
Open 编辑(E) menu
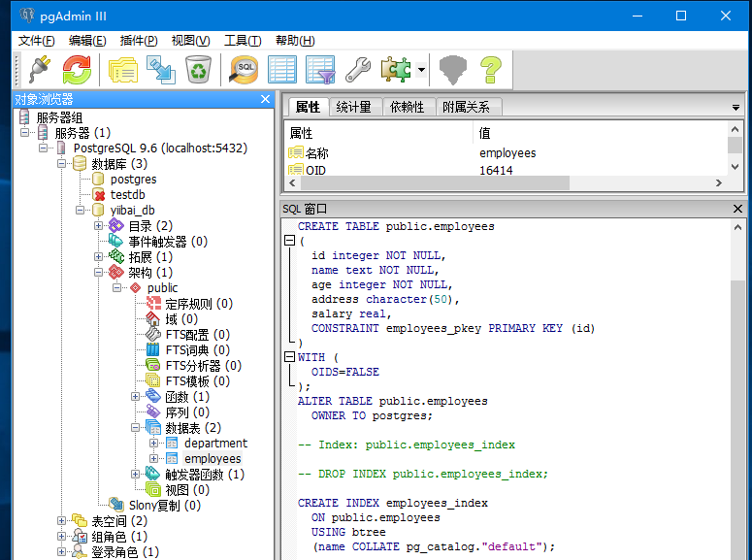point(87,41)
